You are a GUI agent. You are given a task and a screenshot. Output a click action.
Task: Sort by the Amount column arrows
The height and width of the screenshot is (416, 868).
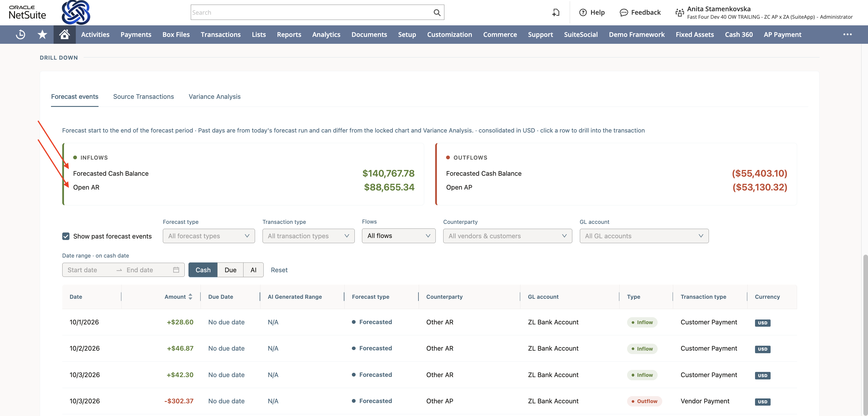190,297
